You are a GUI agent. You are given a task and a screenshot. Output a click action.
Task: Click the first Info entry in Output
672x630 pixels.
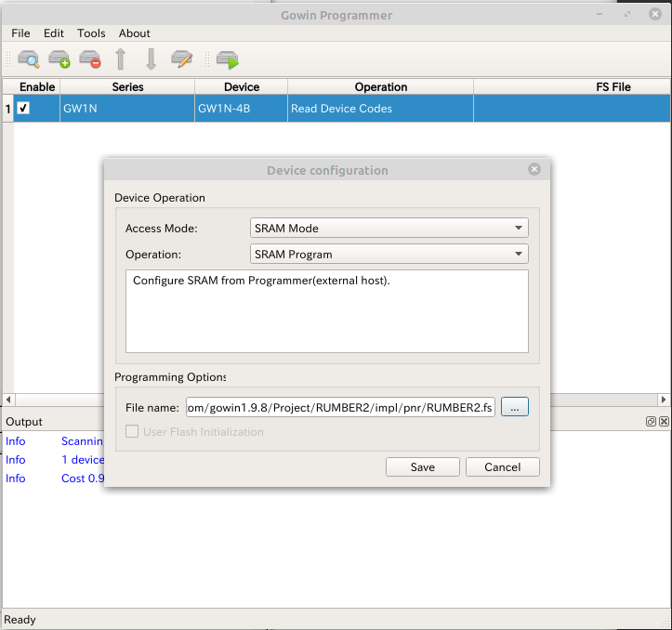(16, 441)
